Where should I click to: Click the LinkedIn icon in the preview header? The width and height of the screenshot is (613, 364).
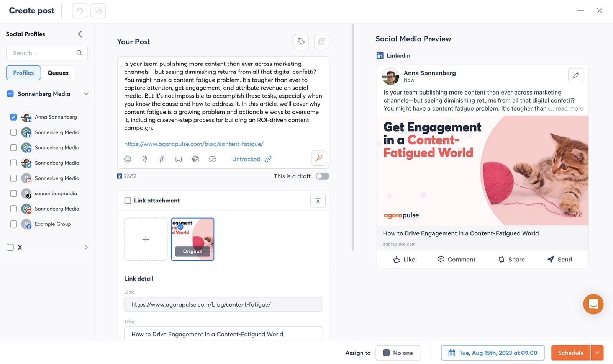pos(380,55)
